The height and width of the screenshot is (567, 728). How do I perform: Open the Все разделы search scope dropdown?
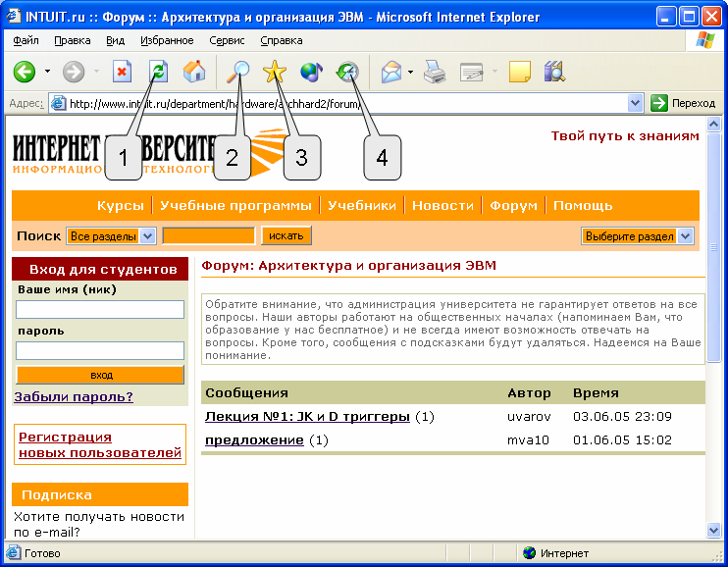pyautogui.click(x=147, y=235)
